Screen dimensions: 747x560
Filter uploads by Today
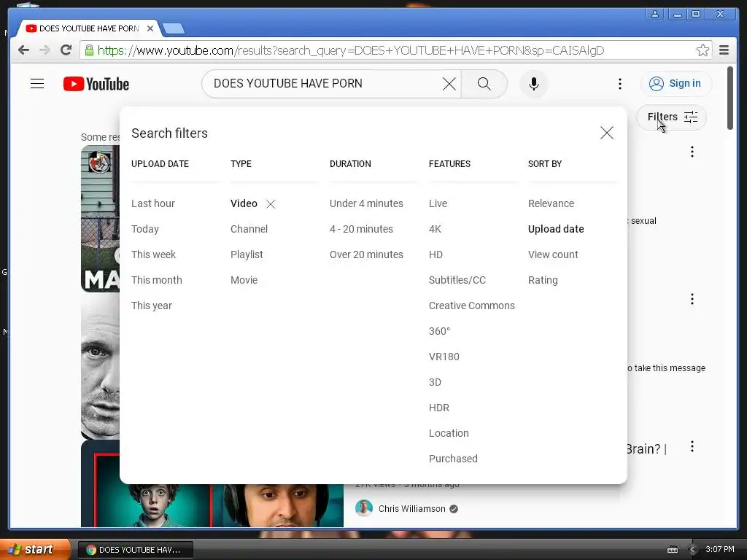pyautogui.click(x=145, y=229)
